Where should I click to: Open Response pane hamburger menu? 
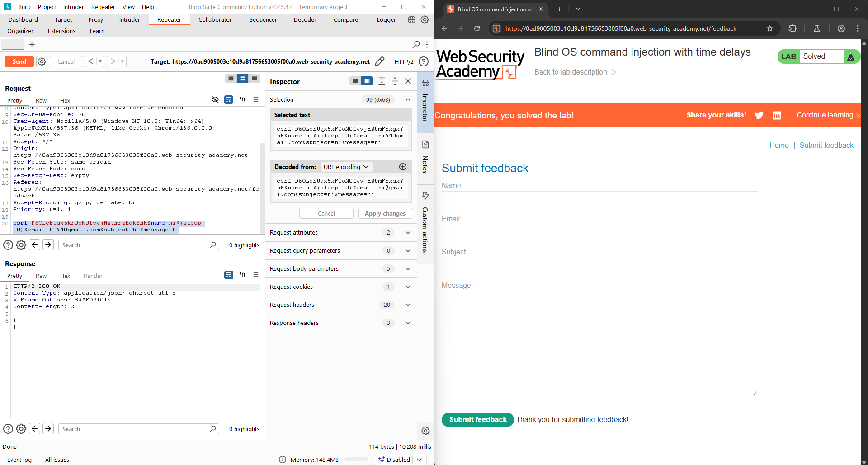[256, 275]
